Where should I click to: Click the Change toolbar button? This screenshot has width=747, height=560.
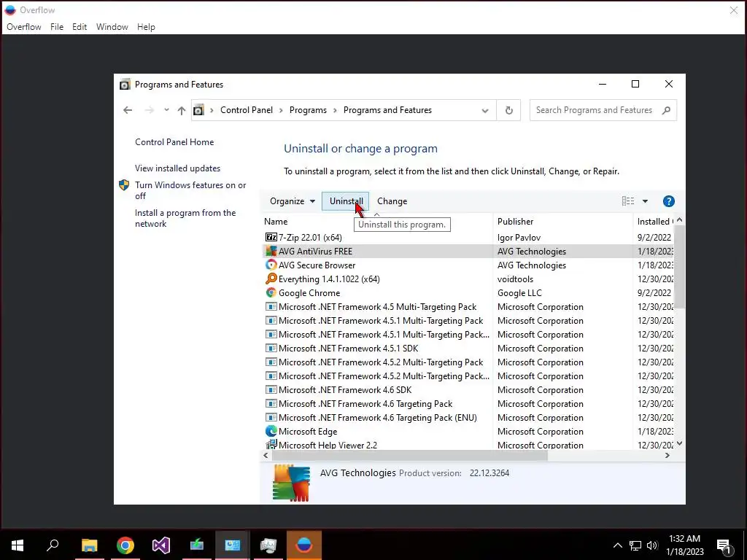click(392, 201)
